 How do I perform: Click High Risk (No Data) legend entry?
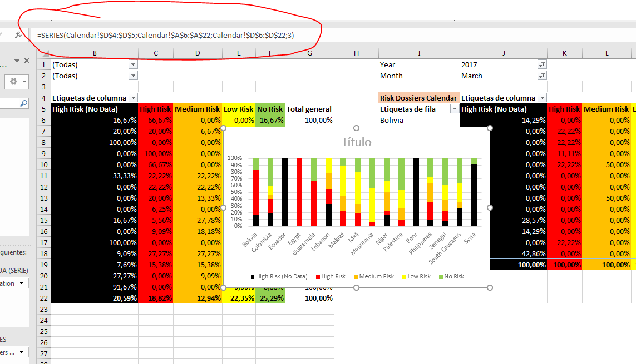point(279,277)
